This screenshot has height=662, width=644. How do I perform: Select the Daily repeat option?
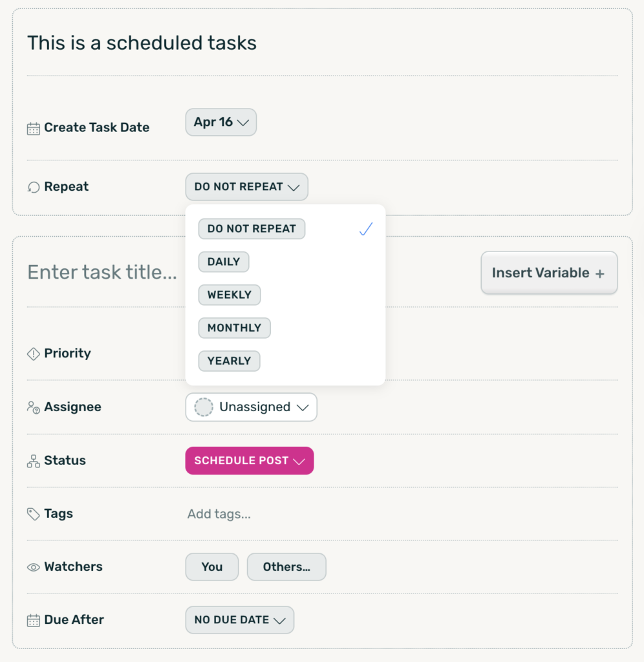tap(223, 262)
